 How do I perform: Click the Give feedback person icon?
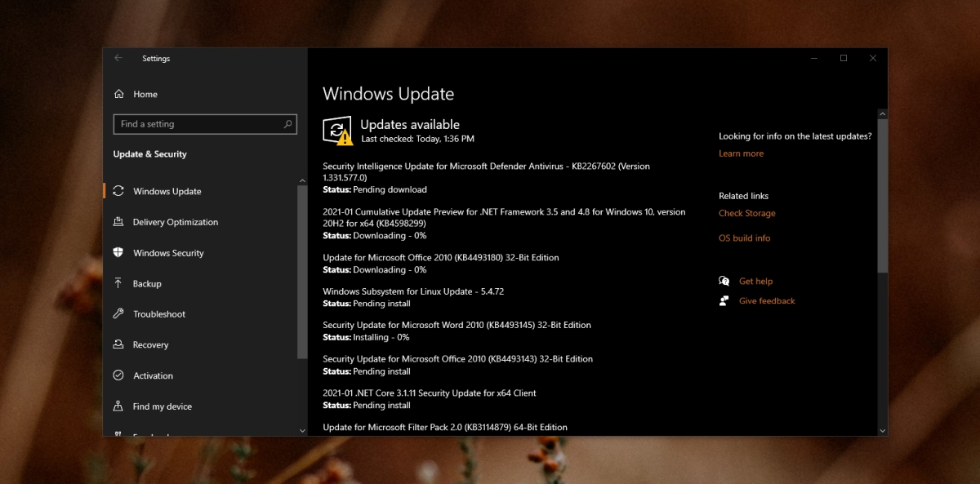724,300
